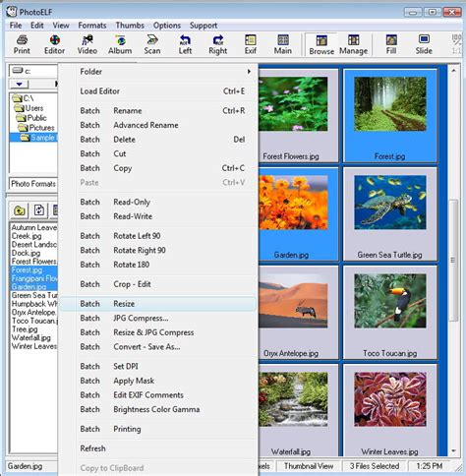Choose Load Editor from context menu

tap(158, 91)
